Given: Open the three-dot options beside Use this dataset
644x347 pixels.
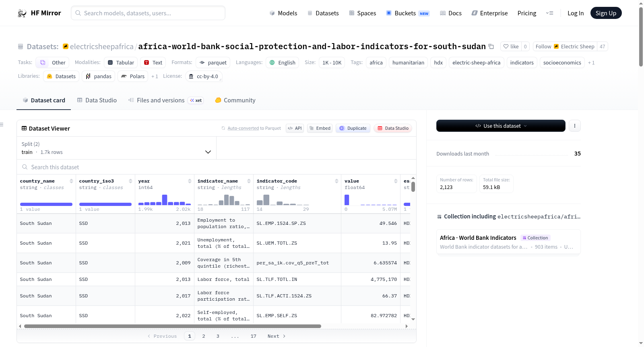Looking at the screenshot, I should (x=575, y=126).
